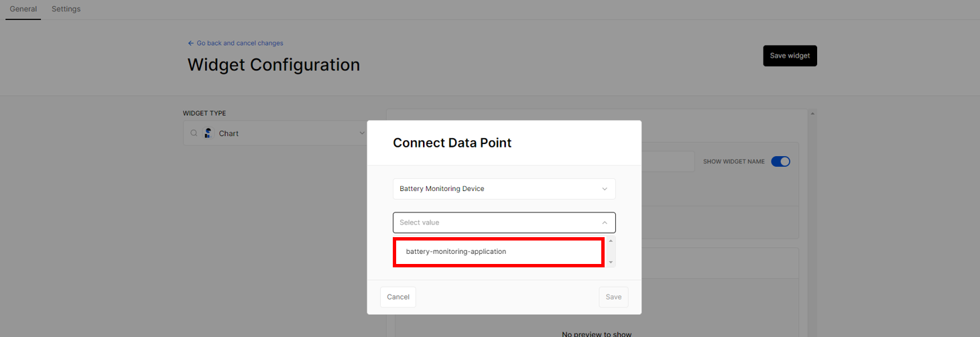This screenshot has width=980, height=337.
Task: Click the search magnifier icon in Widget Type
Action: point(194,133)
